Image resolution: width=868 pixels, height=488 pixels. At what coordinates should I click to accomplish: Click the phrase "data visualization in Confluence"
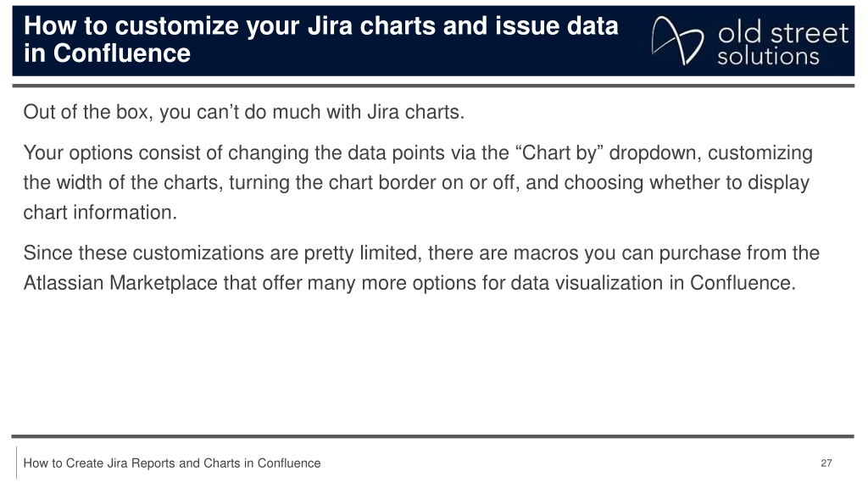pyautogui.click(x=653, y=283)
